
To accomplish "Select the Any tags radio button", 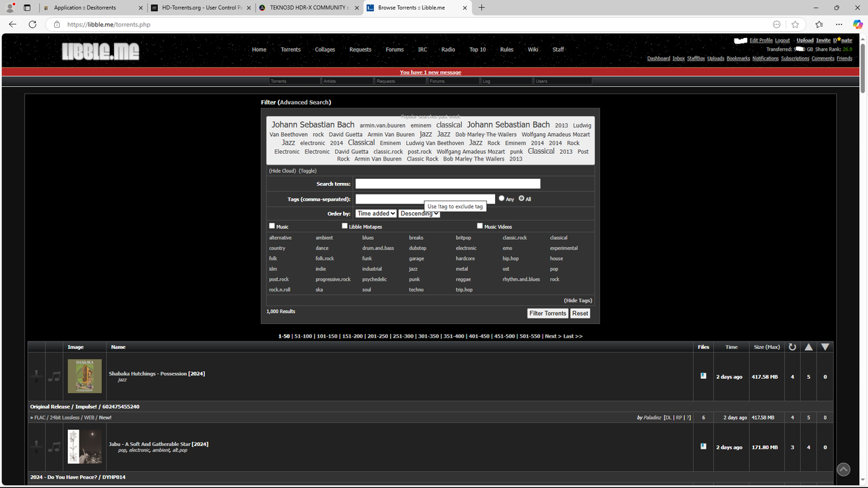I will click(x=502, y=199).
